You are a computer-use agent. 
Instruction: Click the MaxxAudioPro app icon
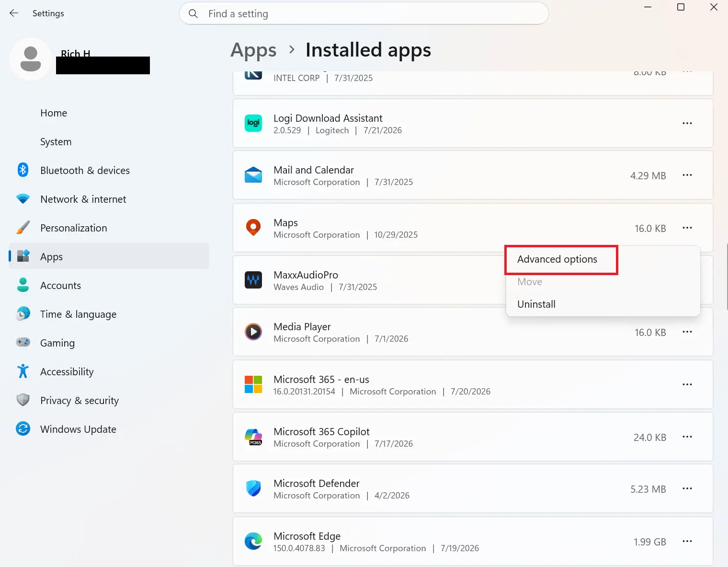pyautogui.click(x=253, y=280)
